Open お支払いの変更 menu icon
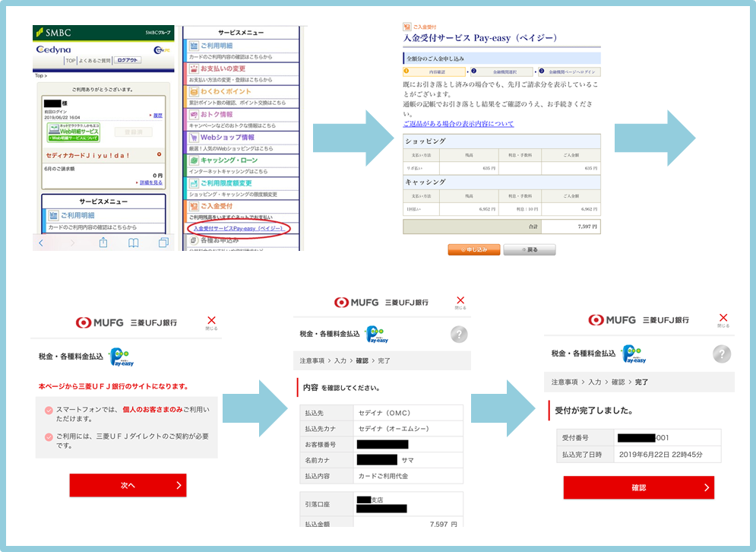The image size is (756, 552). (x=193, y=68)
